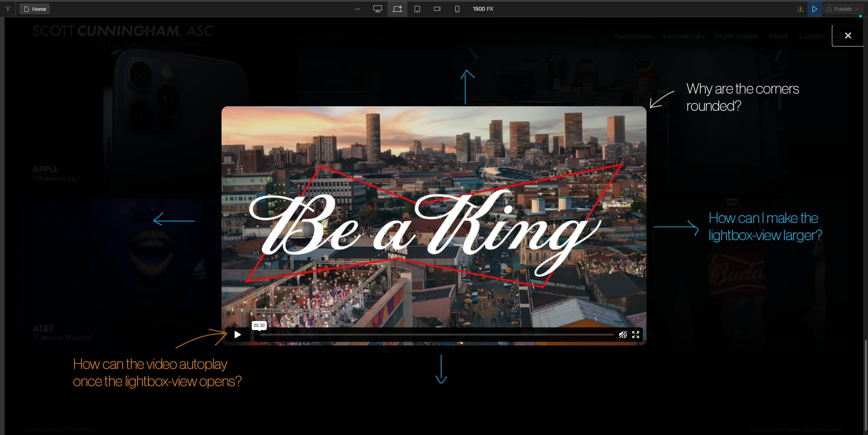This screenshot has width=868, height=435.
Task: Open the Publish dropdown chevron
Action: pyautogui.click(x=856, y=9)
